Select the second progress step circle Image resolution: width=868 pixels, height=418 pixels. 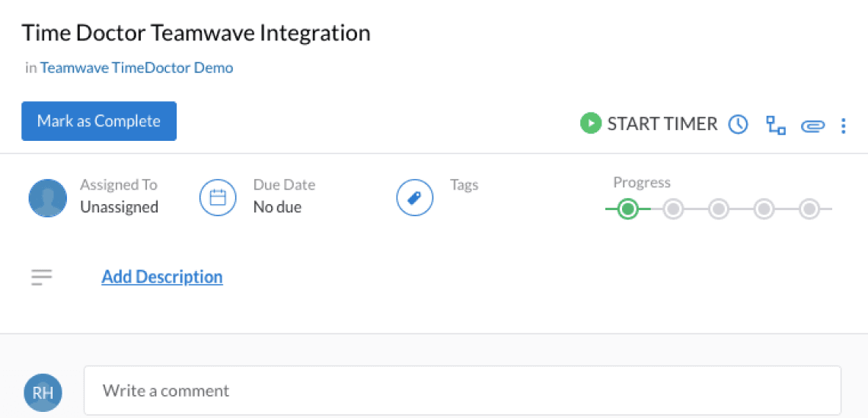673,209
